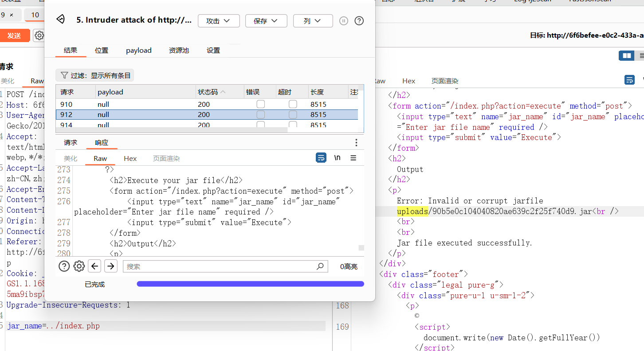
Task: Tick 错误 checkbox in row 912
Action: (261, 115)
